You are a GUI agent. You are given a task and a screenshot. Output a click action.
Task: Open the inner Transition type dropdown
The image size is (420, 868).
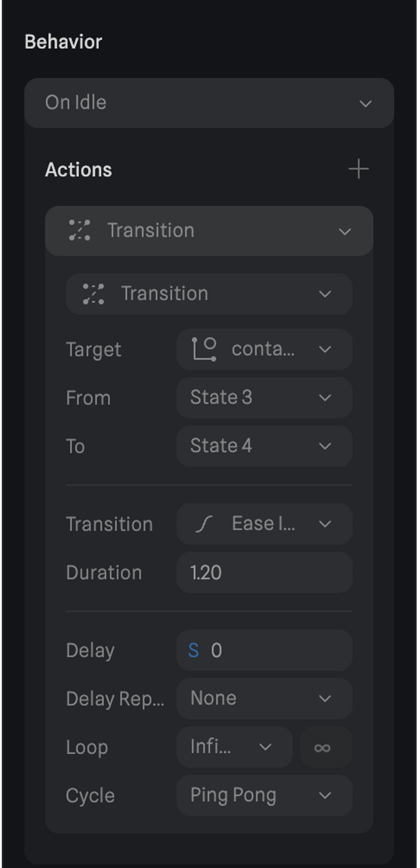tap(209, 294)
